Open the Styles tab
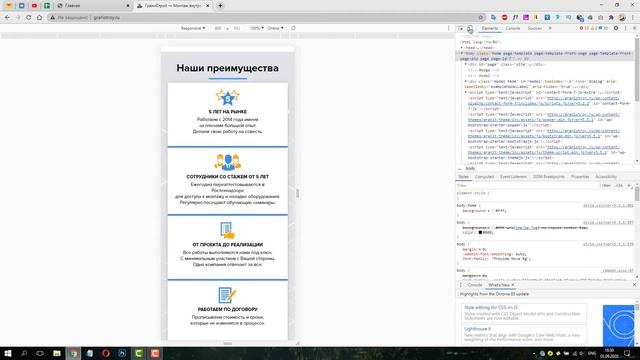 (x=464, y=177)
